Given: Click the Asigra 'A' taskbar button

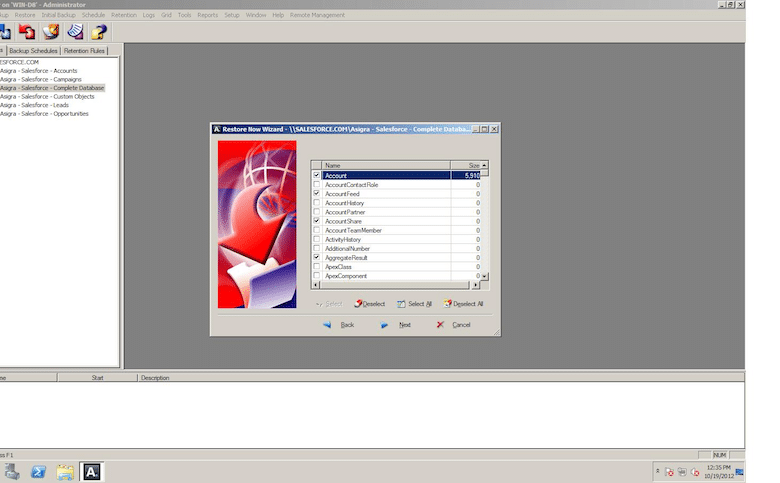Looking at the screenshot, I should pos(92,472).
